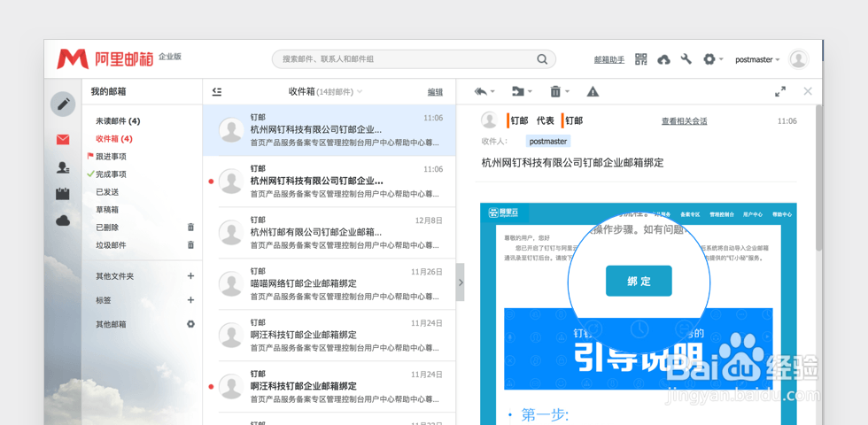Open the read 11月24日 啊汪科技 email
Image resolution: width=868 pixels, height=425 pixels.
coord(329,335)
